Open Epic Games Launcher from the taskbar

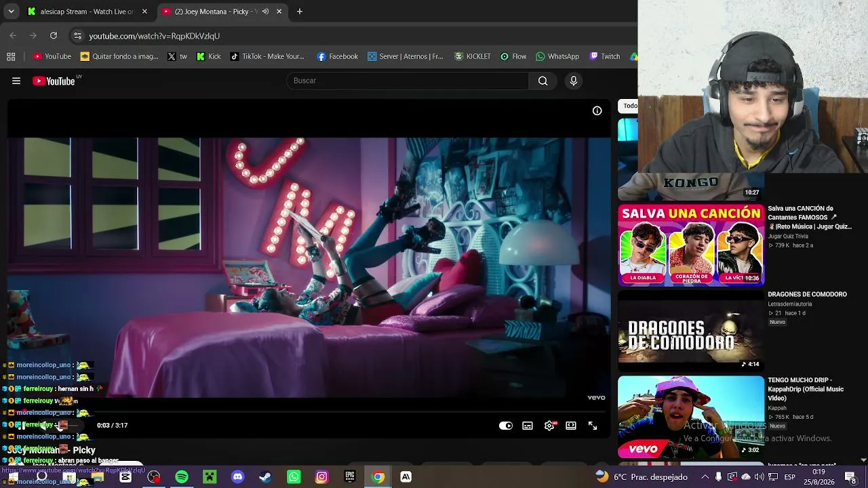pos(350,477)
